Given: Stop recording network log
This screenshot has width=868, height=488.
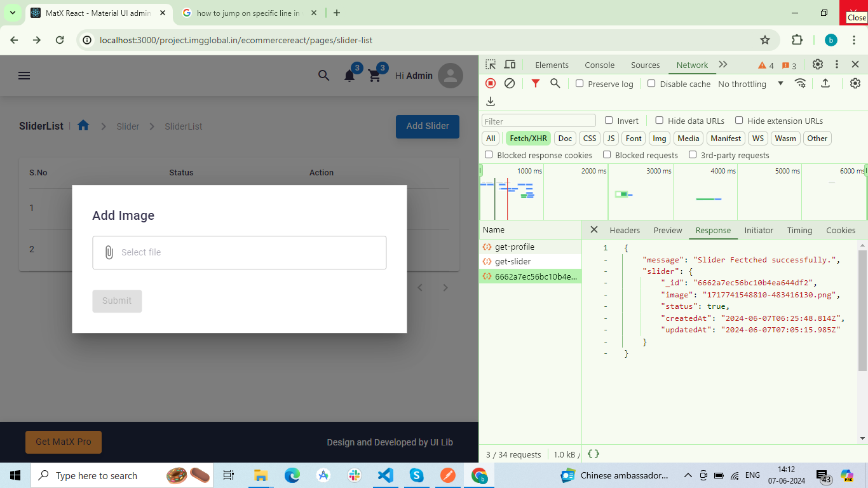Looking at the screenshot, I should 491,83.
